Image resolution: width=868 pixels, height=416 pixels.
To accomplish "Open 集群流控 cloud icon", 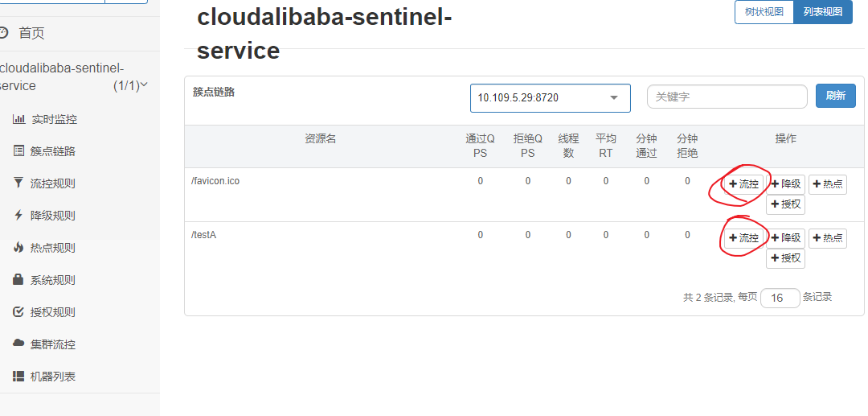I will (18, 344).
